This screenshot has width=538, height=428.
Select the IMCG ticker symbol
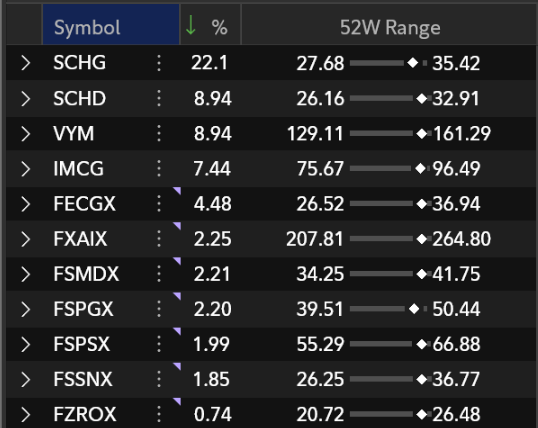coord(79,169)
